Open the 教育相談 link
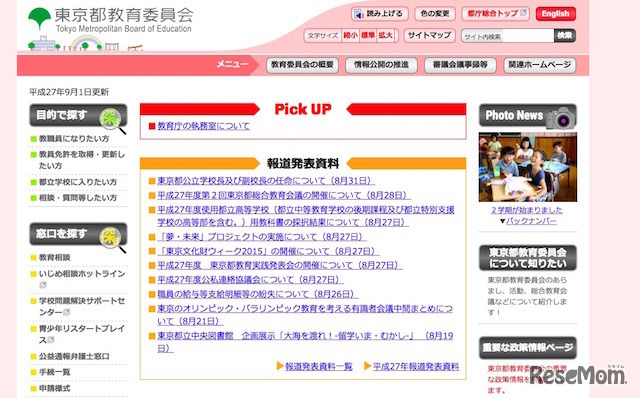The width and height of the screenshot is (640, 398). click(x=55, y=258)
